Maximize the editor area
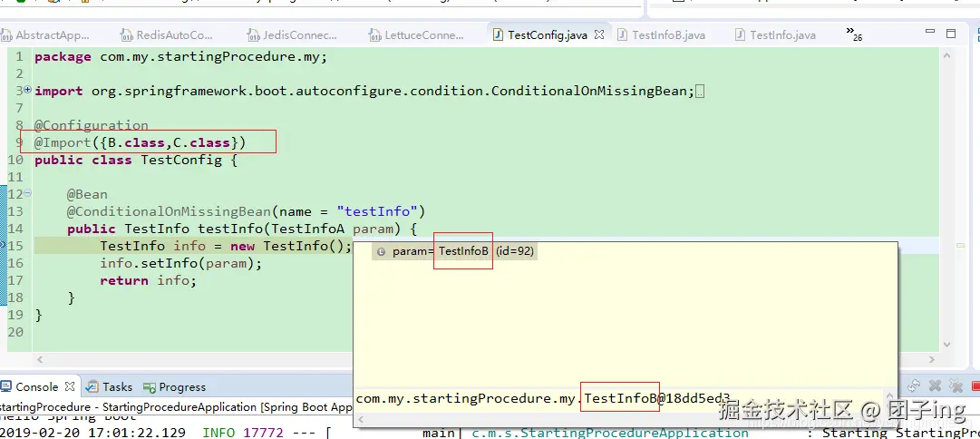This screenshot has height=439, width=980. [x=951, y=34]
